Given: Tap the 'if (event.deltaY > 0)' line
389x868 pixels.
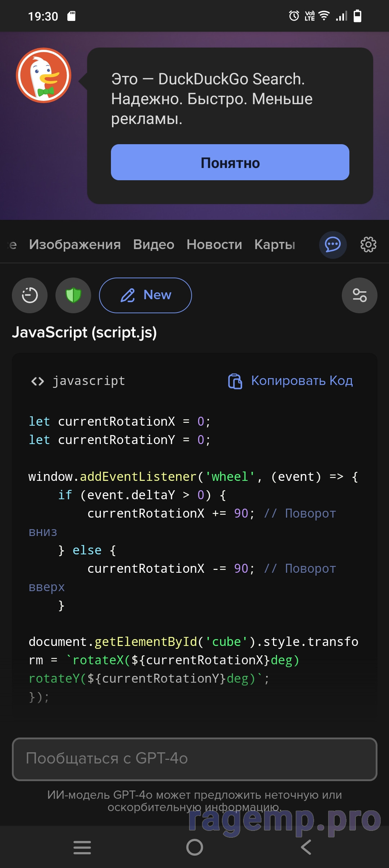Looking at the screenshot, I should [x=142, y=495].
